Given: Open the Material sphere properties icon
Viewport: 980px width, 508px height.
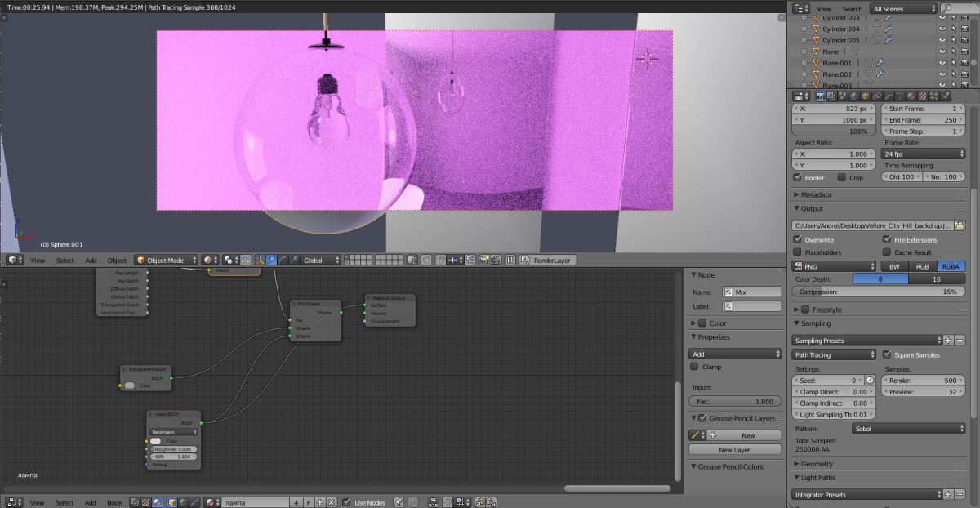Looking at the screenshot, I should pos(911,96).
